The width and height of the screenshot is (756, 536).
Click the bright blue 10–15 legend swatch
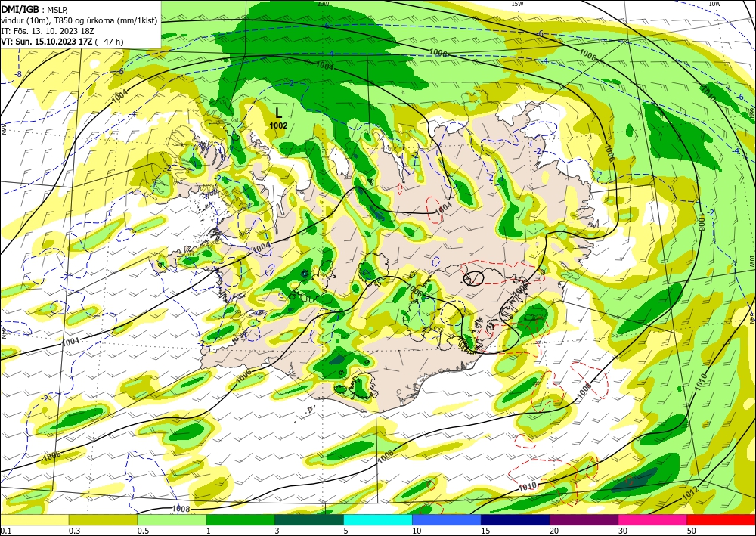click(447, 520)
